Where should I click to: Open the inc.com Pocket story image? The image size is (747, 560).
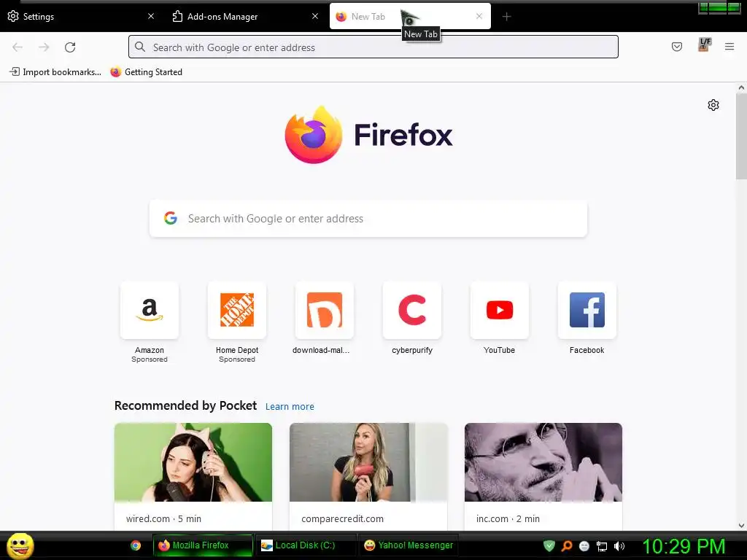pyautogui.click(x=543, y=462)
